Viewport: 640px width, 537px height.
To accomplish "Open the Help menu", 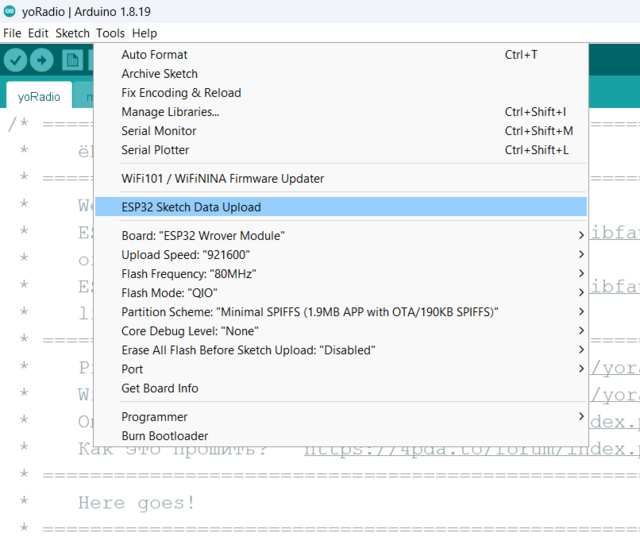I will (144, 33).
